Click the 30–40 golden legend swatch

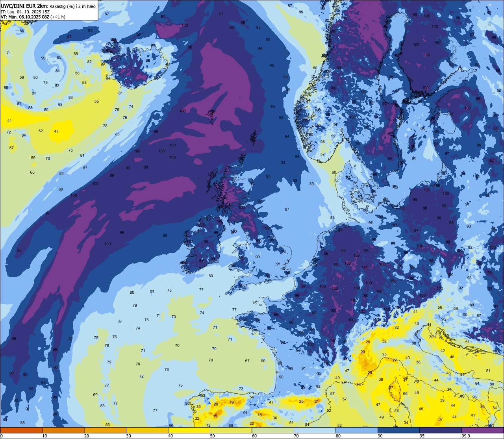click(147, 430)
